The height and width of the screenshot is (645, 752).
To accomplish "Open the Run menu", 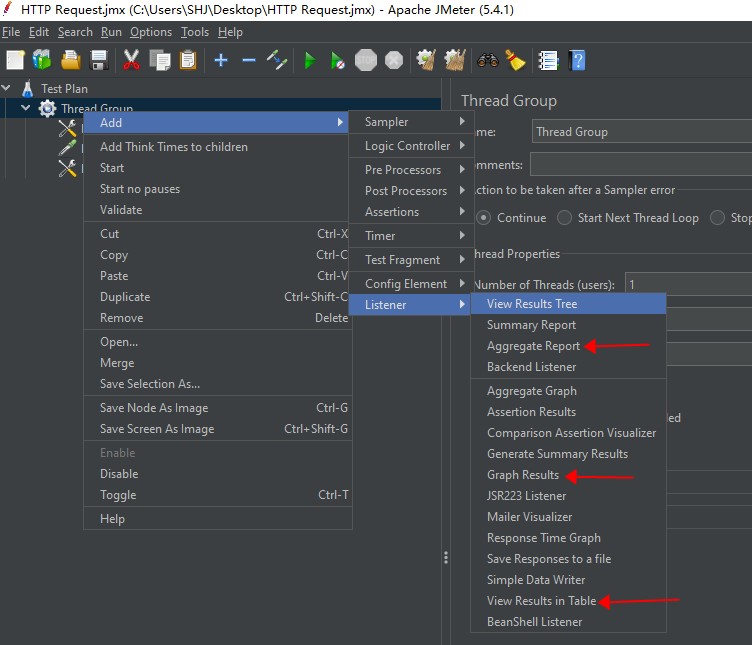I will (x=111, y=32).
